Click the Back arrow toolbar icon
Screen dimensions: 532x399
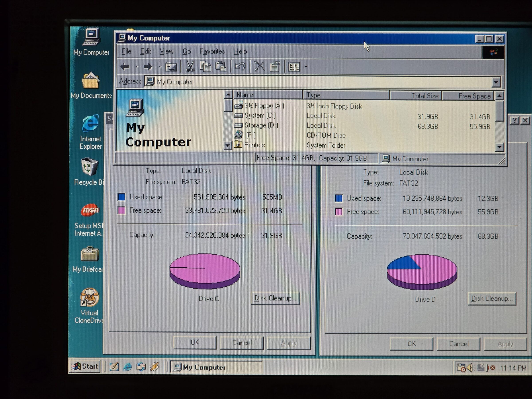click(x=125, y=67)
